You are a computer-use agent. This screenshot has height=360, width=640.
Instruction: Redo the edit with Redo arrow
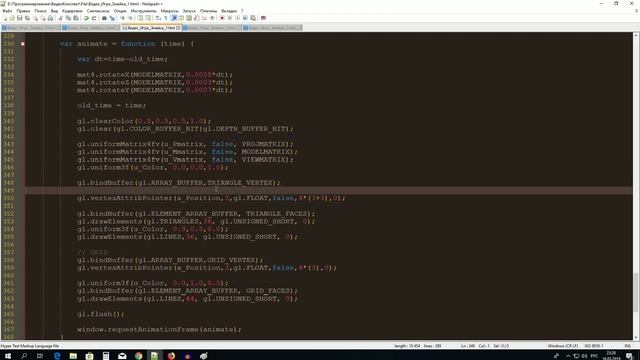94,18
